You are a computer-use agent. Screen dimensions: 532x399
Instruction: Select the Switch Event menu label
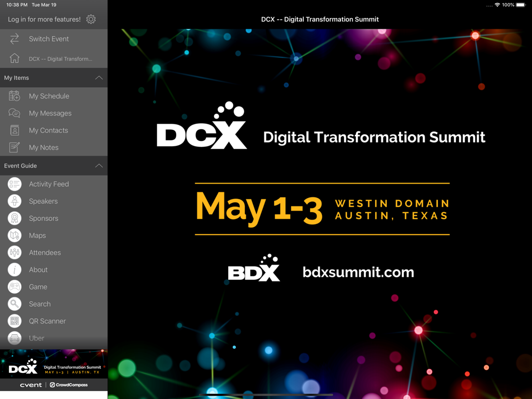point(49,39)
